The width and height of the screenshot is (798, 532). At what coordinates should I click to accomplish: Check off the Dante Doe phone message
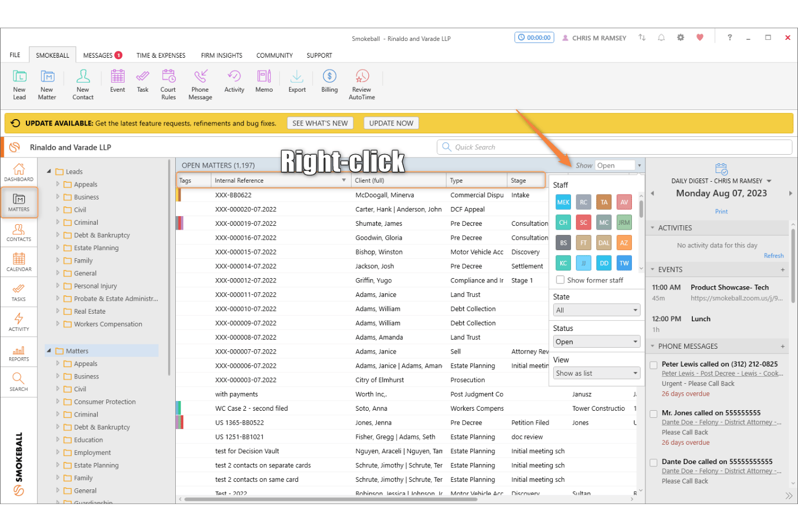tap(653, 462)
